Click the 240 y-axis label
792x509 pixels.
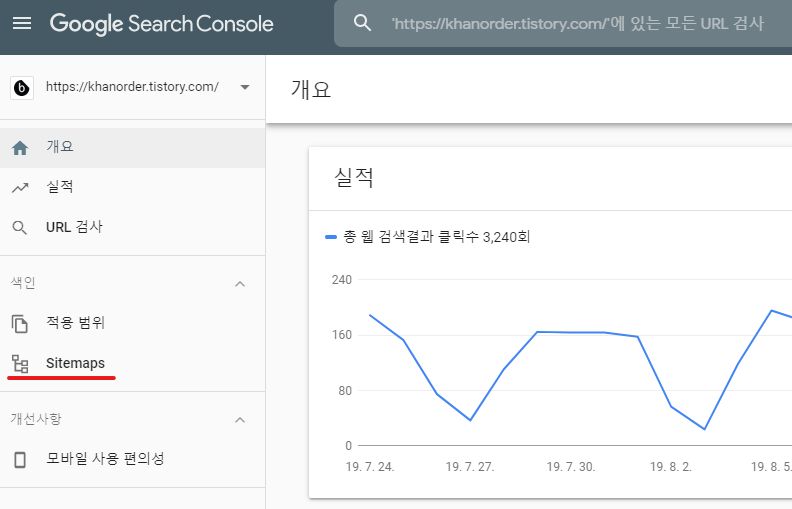point(341,280)
